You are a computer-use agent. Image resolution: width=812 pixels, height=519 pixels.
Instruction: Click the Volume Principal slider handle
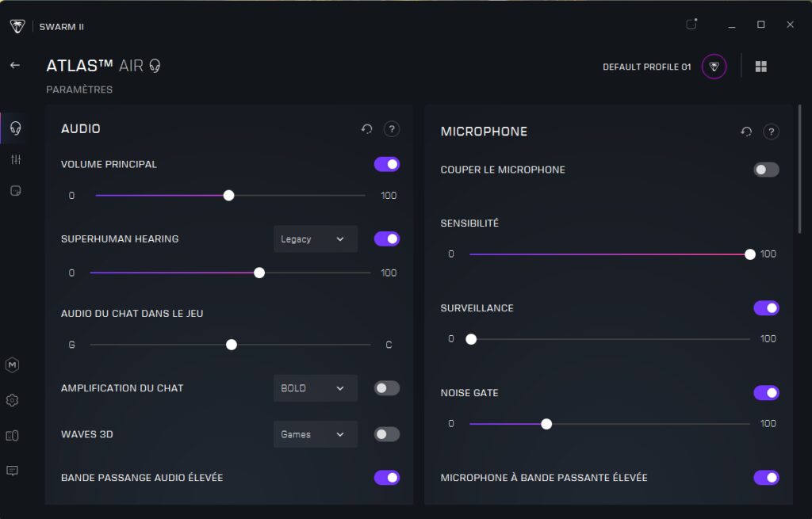click(x=228, y=196)
